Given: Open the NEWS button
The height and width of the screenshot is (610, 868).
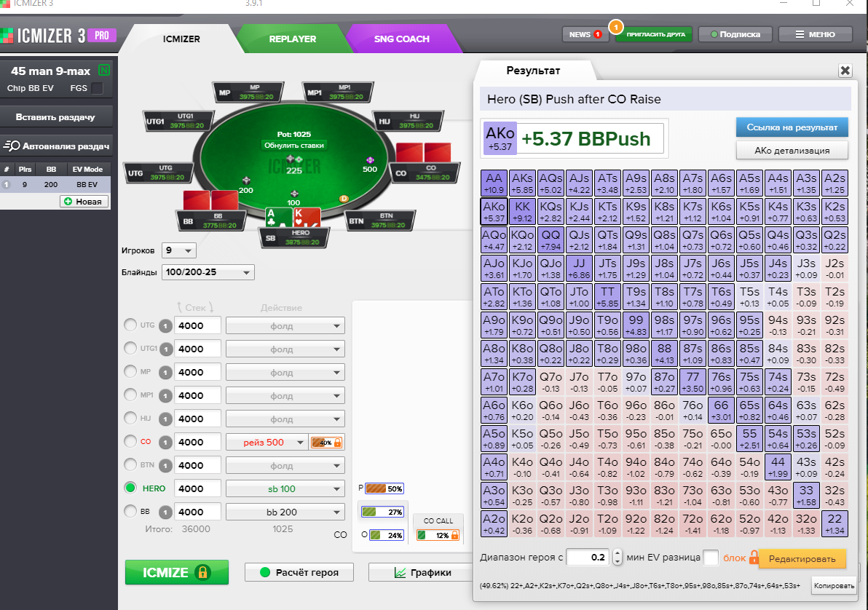Looking at the screenshot, I should 585,34.
